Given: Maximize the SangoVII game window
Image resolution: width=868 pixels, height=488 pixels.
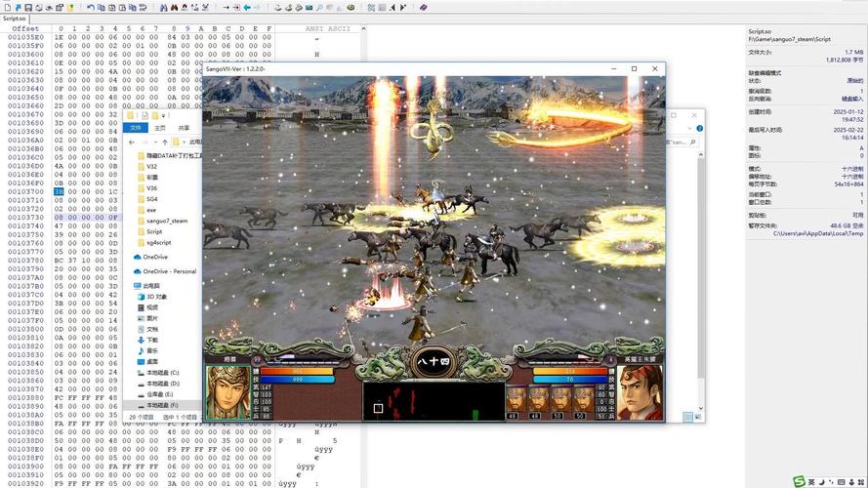Looking at the screenshot, I should point(635,68).
